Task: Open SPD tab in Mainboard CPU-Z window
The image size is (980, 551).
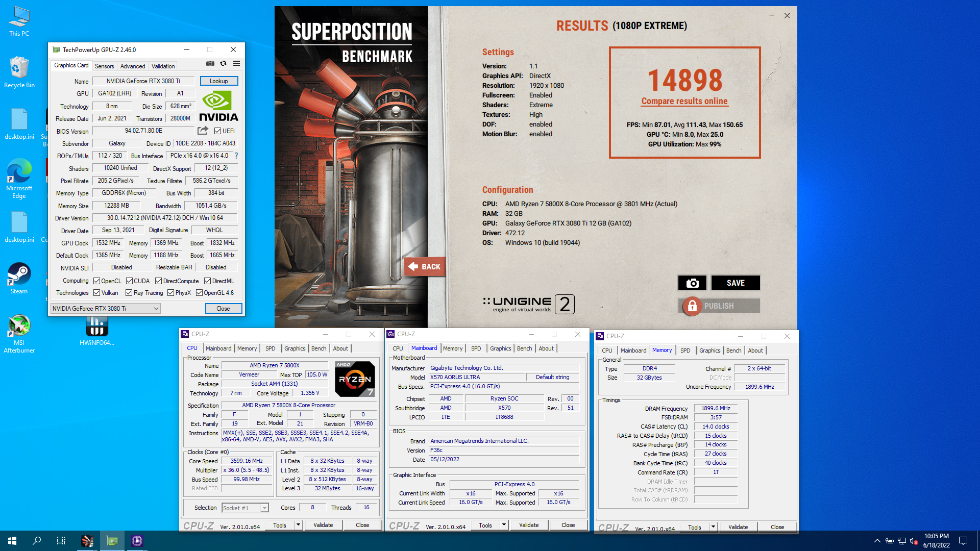Action: [x=476, y=348]
